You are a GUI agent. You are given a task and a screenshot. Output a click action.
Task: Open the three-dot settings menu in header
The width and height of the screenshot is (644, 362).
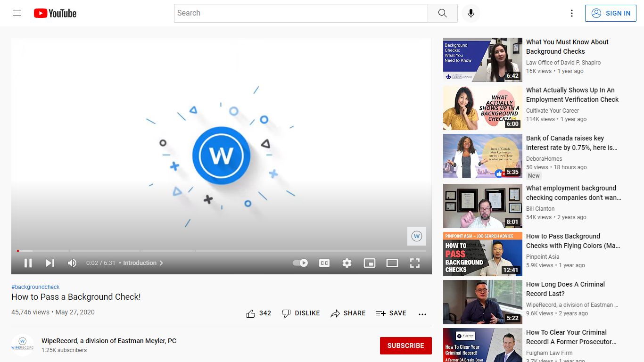(572, 13)
